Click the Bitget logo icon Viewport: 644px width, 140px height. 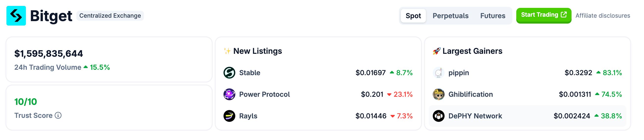(16, 16)
